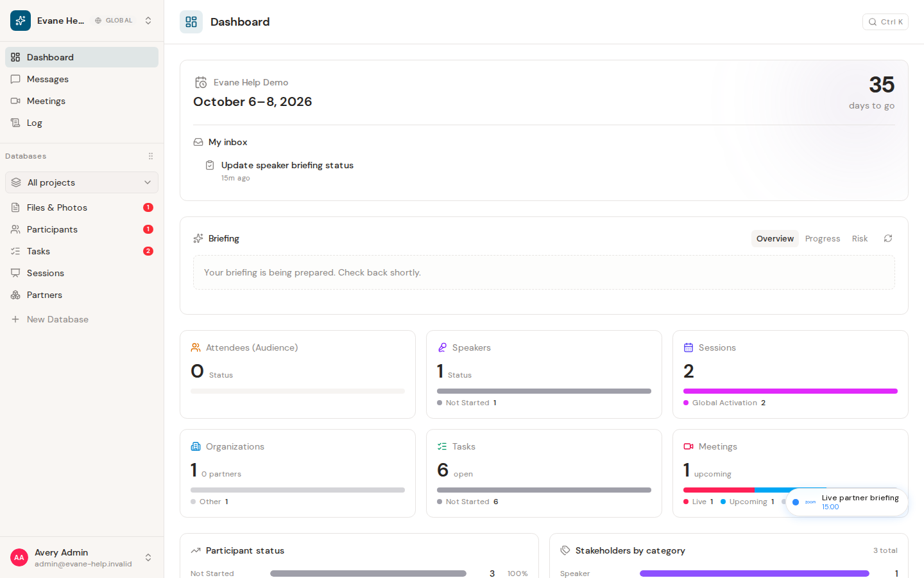Open the Attendees (Audience) card
Viewport: 924px width, 578px height.
[298, 374]
